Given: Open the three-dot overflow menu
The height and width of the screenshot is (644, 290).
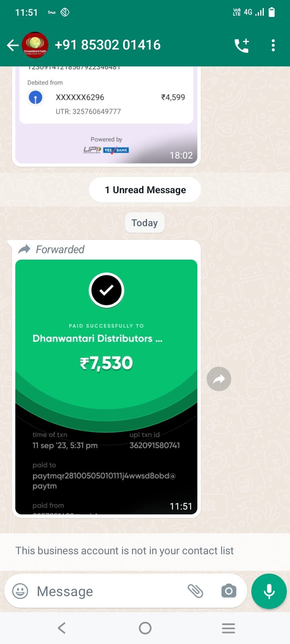Looking at the screenshot, I should (273, 45).
